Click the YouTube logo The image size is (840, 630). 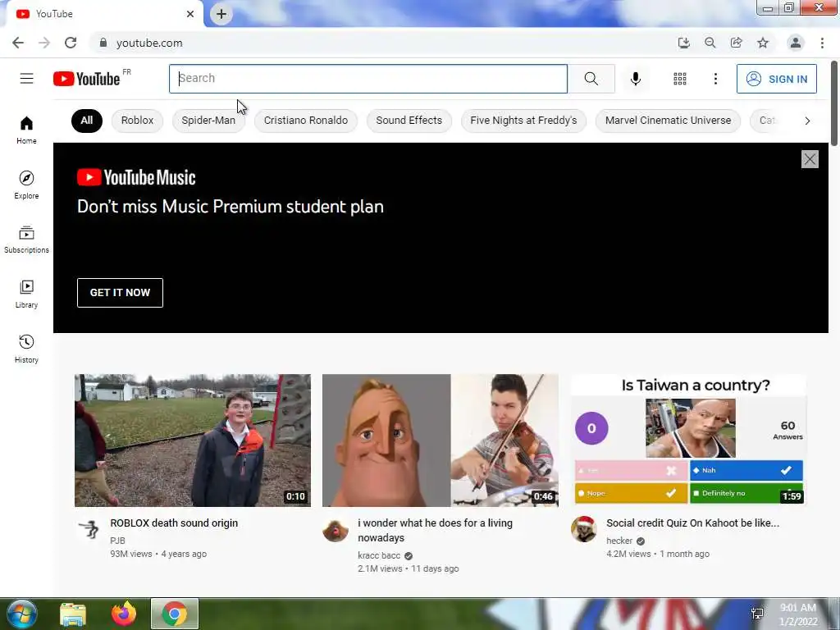coord(87,79)
